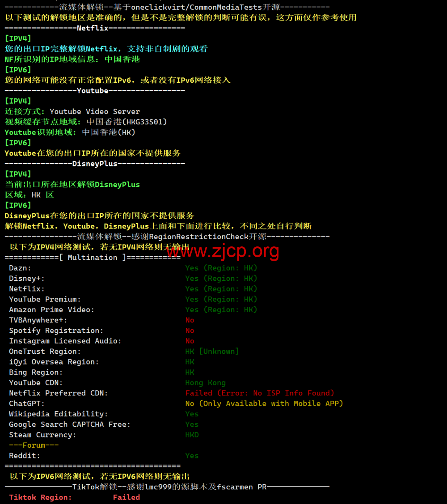Select the Tiktok 'Failed' result
This screenshot has width=447, height=504.
pos(127,498)
